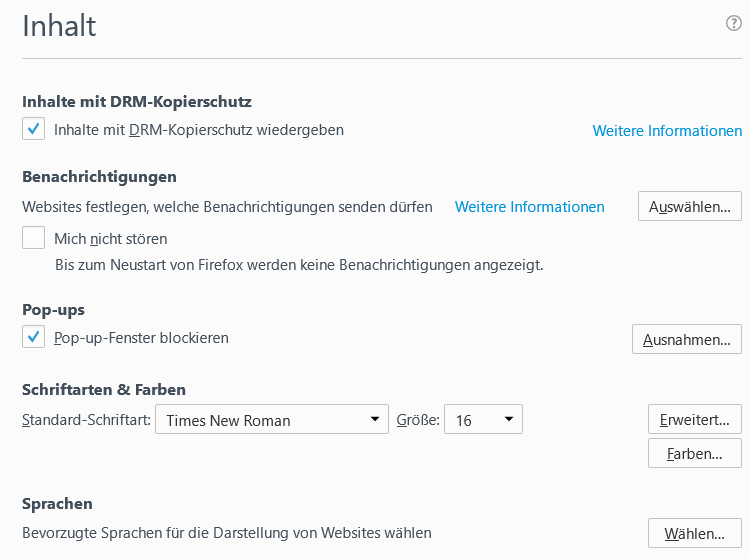The width and height of the screenshot is (749, 559).
Task: Open help via the question mark icon
Action: point(734,24)
